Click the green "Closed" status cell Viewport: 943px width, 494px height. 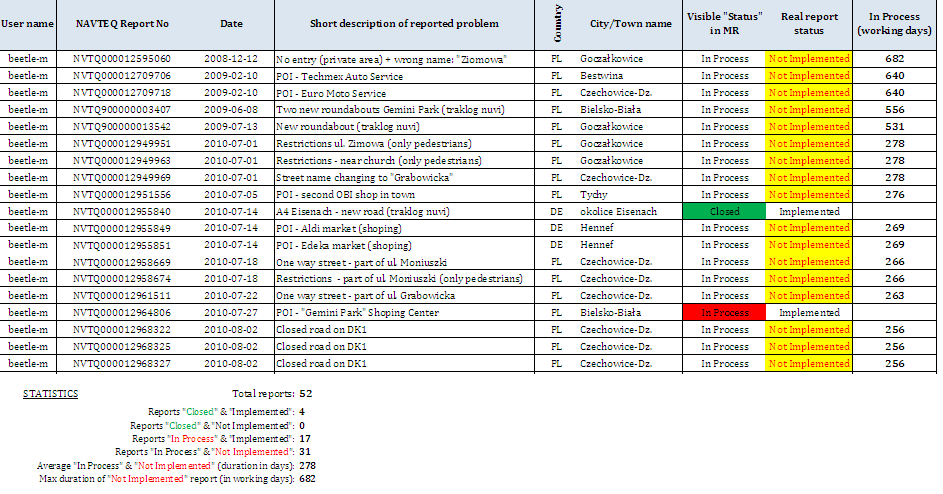coord(724,211)
